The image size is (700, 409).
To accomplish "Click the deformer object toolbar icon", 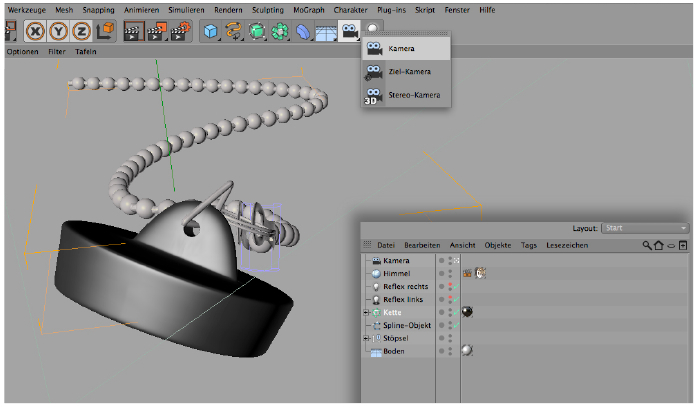I will point(304,32).
